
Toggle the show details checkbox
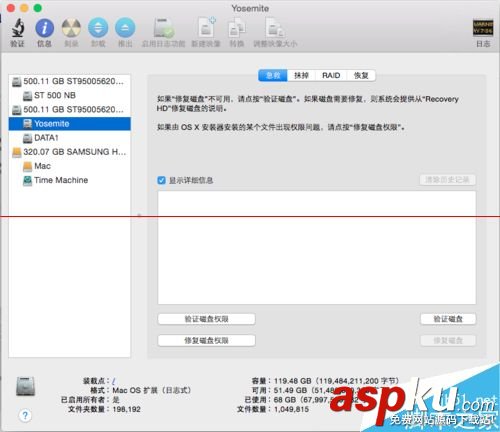(x=161, y=180)
